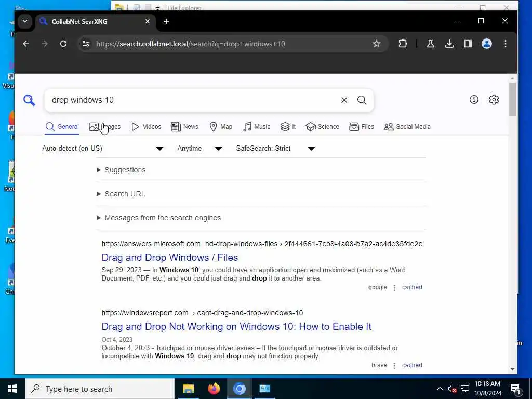Clear the search query text
The width and height of the screenshot is (532, 399).
[x=344, y=100]
